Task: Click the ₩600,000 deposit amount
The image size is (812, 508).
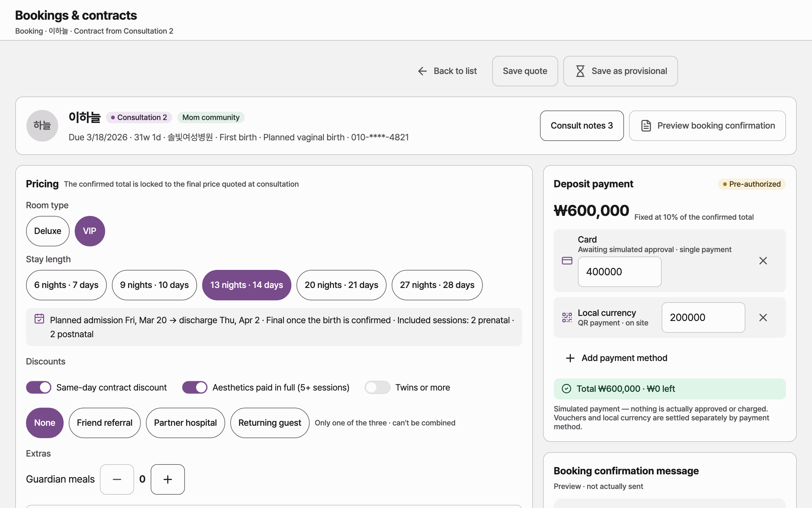Action: tap(591, 211)
